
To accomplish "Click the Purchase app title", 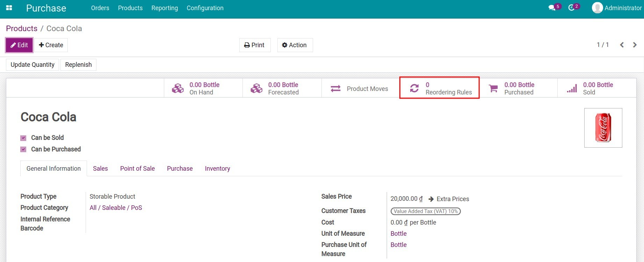I will (x=46, y=8).
